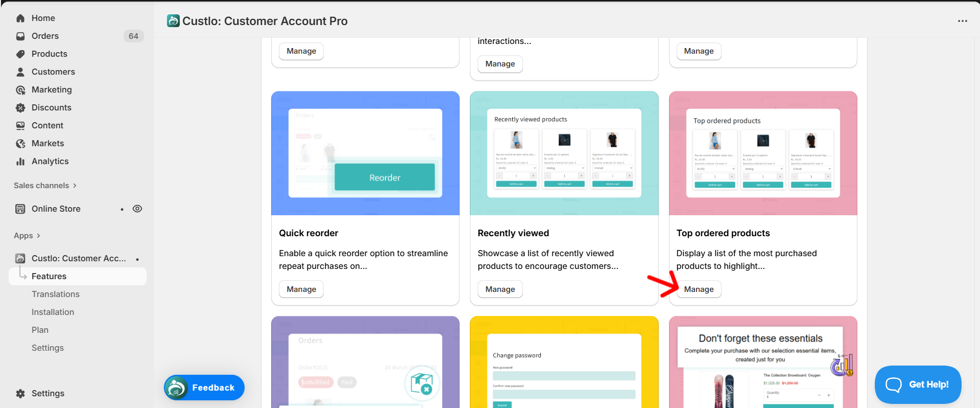
Task: Click Manage for Quick reorder
Action: coord(301,289)
